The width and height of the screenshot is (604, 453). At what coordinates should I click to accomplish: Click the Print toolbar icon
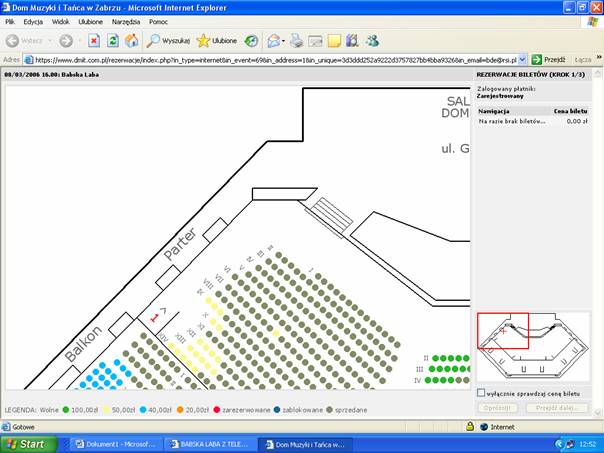point(296,41)
